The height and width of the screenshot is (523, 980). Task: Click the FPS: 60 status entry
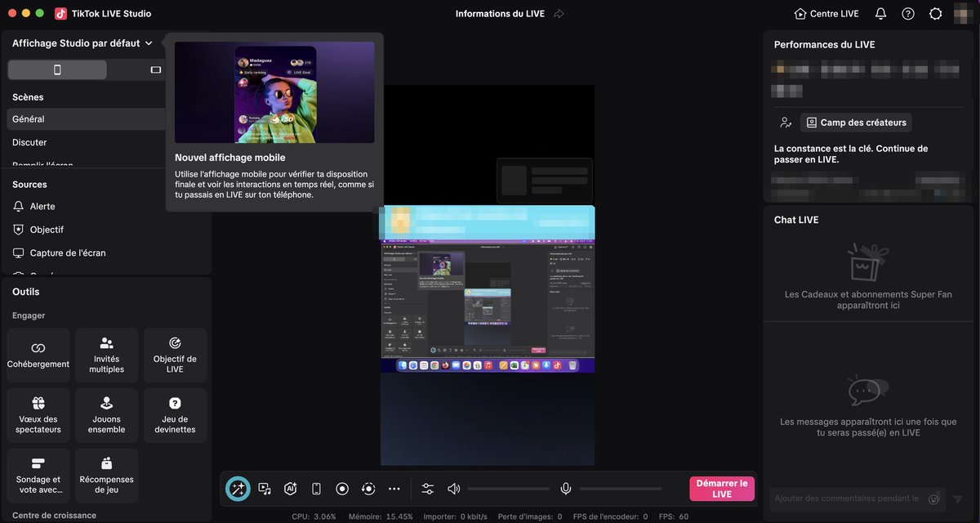tap(672, 516)
